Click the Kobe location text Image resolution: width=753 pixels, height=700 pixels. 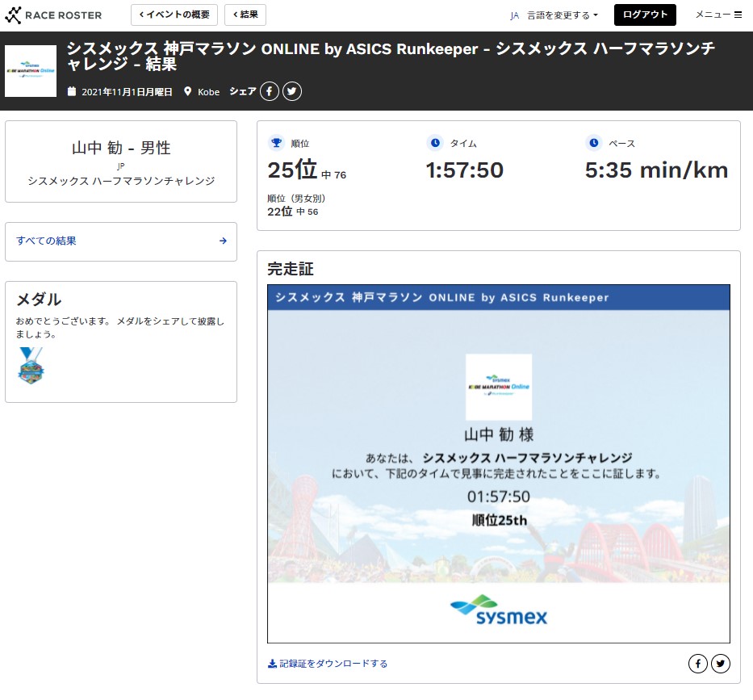[x=208, y=92]
